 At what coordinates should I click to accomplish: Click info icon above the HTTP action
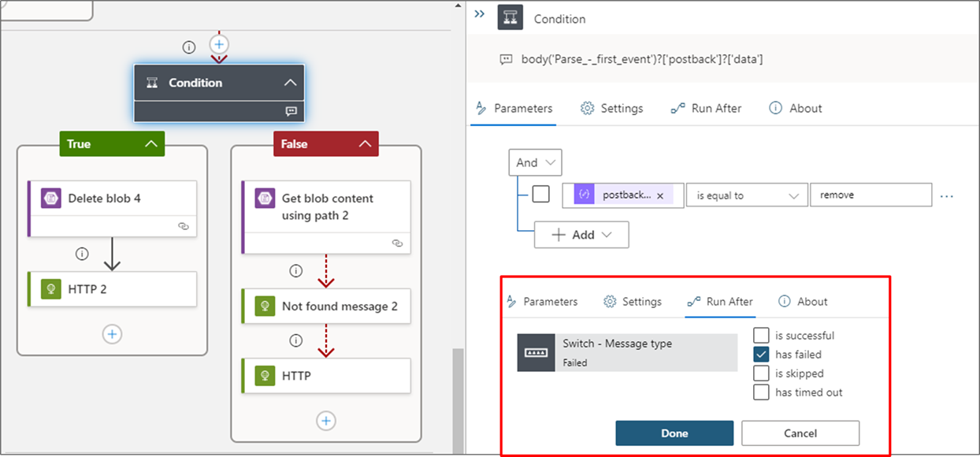coord(295,340)
